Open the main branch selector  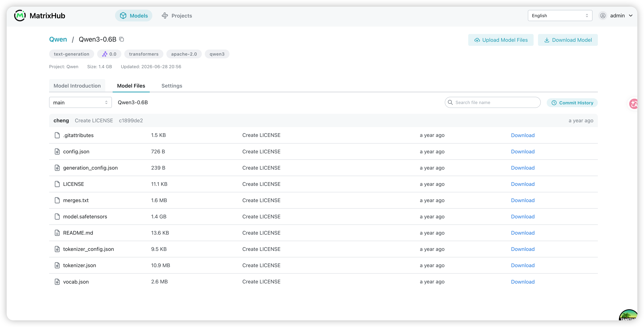coord(80,102)
